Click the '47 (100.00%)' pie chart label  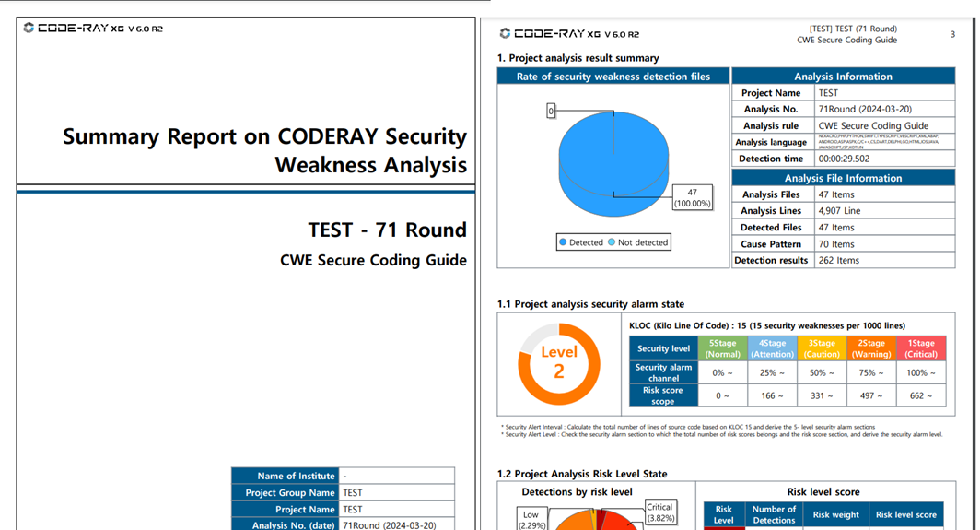(x=692, y=198)
